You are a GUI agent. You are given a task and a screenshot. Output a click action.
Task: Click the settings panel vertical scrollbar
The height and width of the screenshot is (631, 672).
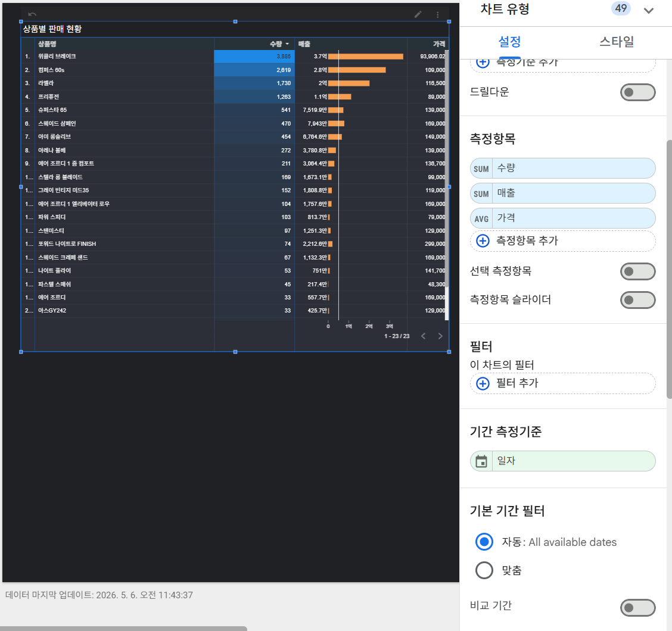(x=669, y=269)
